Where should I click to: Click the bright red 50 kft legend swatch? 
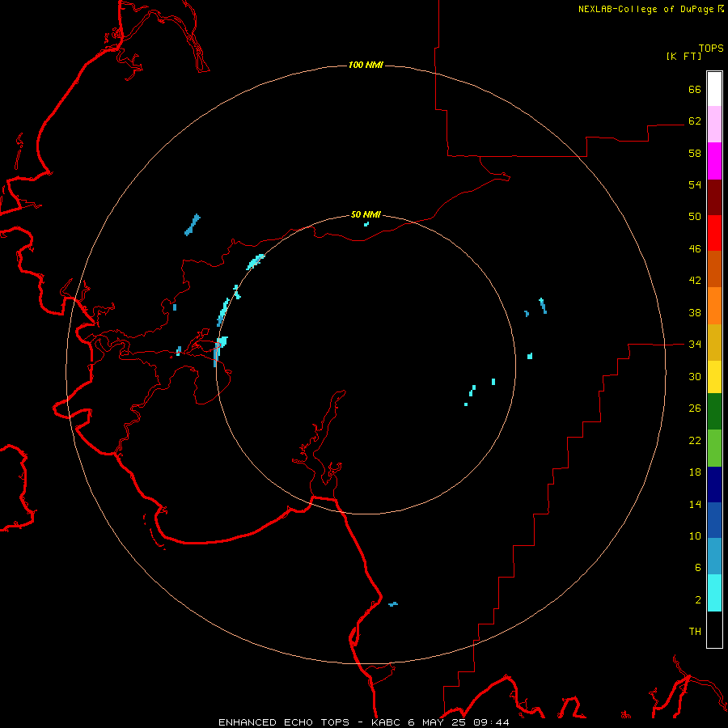click(x=714, y=233)
